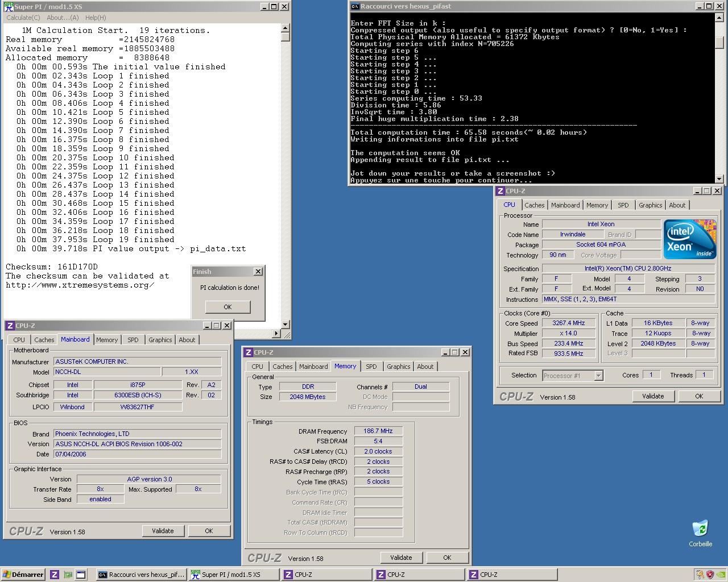Click the command prompt title bar icon

coord(355,6)
